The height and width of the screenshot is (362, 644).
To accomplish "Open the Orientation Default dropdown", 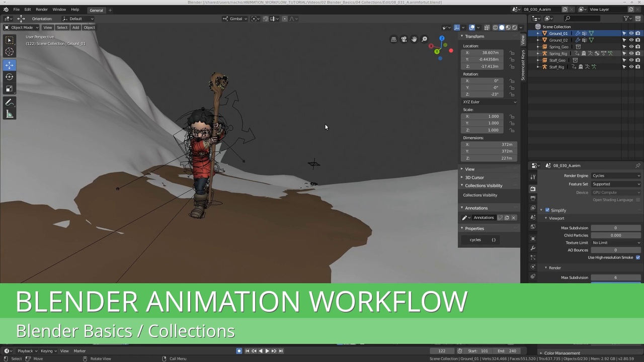I will 78,19.
